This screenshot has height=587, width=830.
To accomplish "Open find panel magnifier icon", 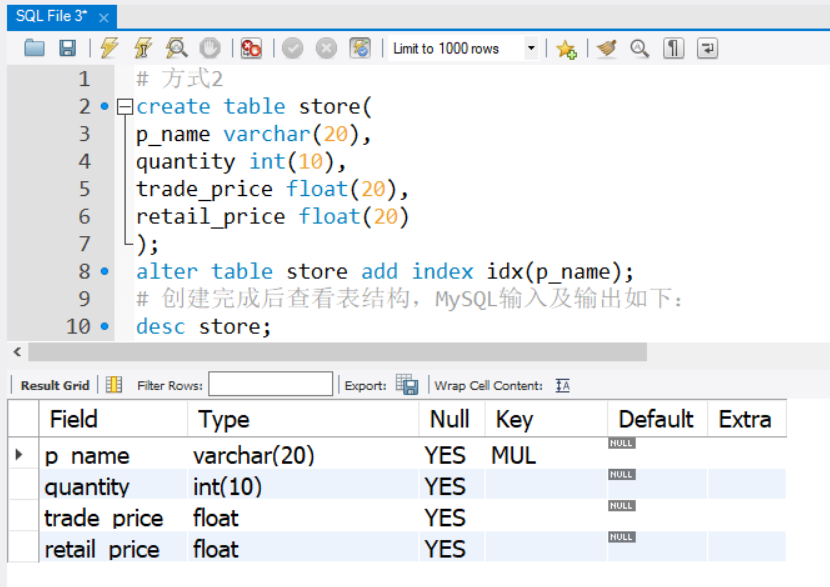I will pyautogui.click(x=639, y=48).
